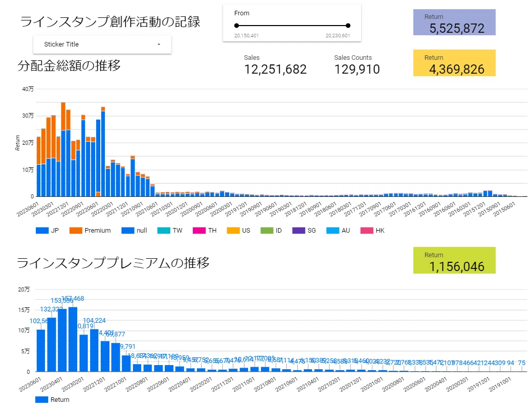Click the Sales 12,251,682 value
The width and height of the screenshot is (532, 406).
pos(275,70)
